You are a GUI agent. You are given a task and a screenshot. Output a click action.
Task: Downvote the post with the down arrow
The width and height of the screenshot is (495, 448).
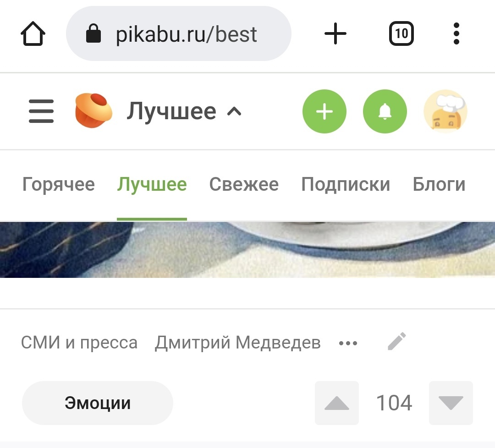pyautogui.click(x=451, y=403)
